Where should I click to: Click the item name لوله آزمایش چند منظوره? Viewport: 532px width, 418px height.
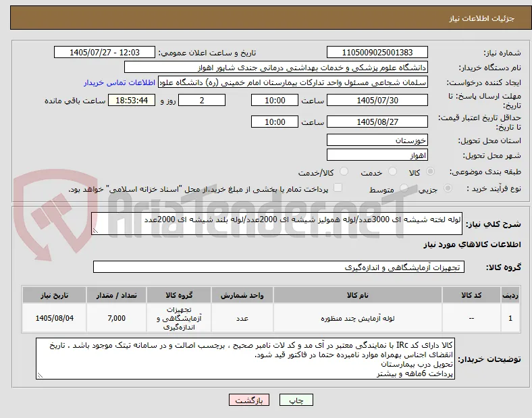coord(358,318)
